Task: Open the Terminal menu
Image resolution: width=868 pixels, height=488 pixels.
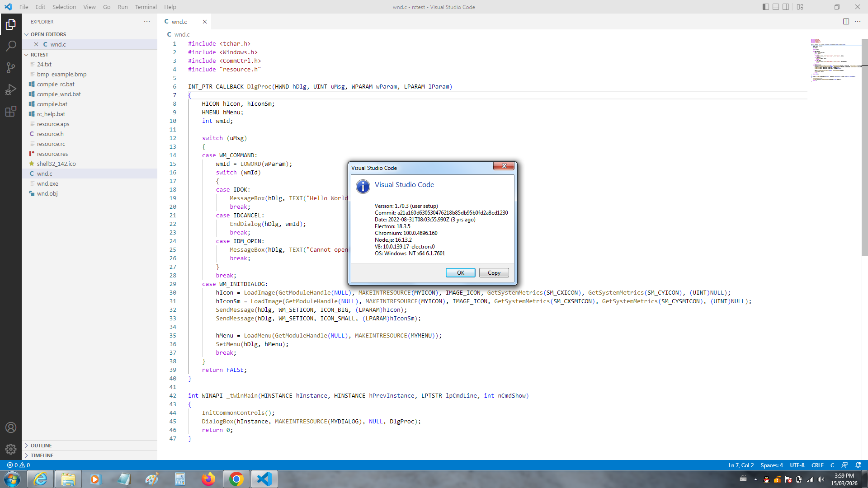Action: 146,7
